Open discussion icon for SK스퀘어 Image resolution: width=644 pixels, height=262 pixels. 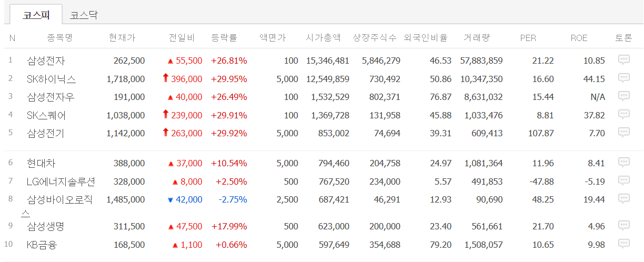tap(624, 115)
